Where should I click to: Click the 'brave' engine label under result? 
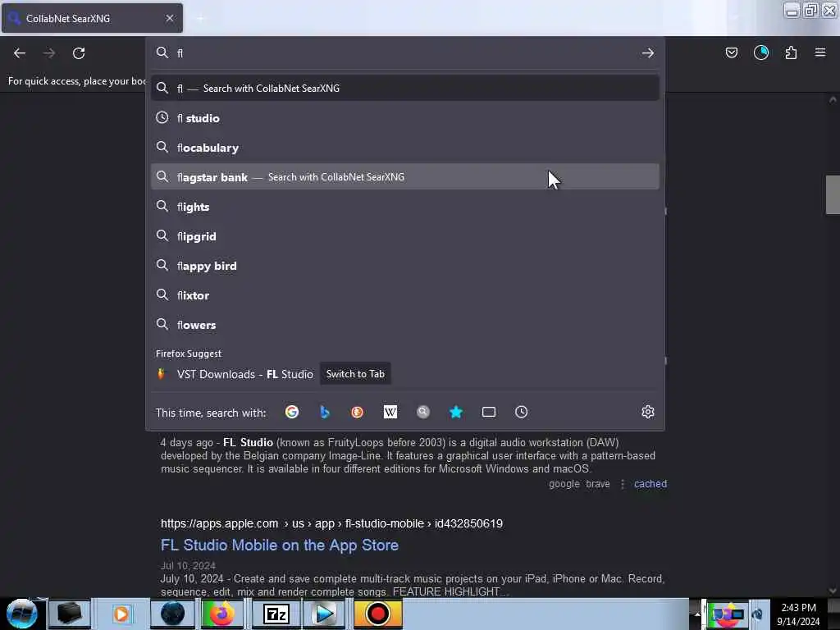coord(598,484)
